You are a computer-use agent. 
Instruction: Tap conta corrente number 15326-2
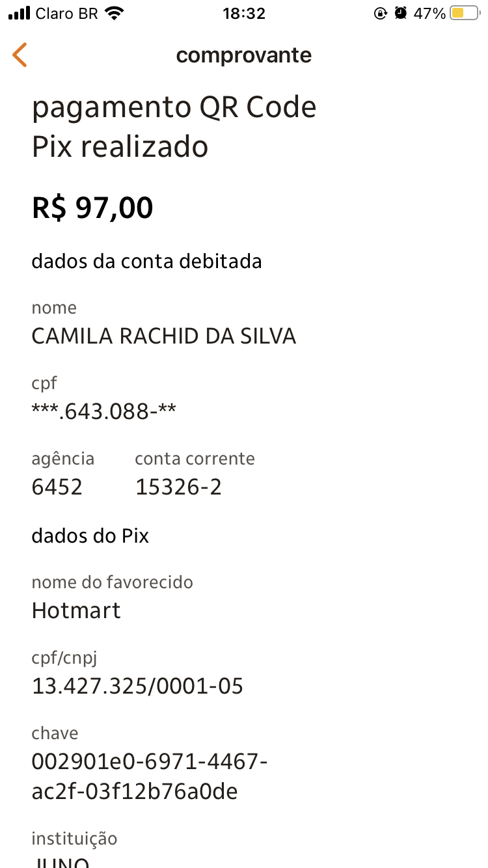pos(179,487)
